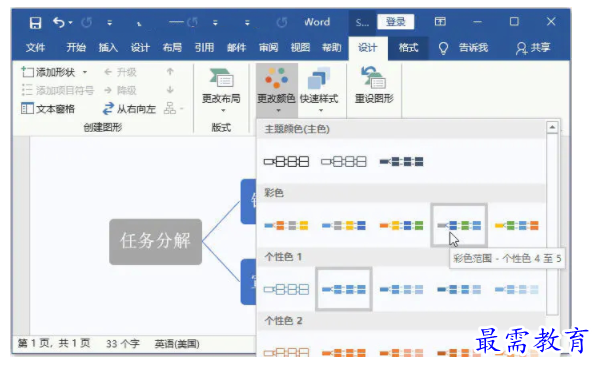This screenshot has height=372, width=597.
Task: Open the 审阅 tab
Action: pyautogui.click(x=268, y=48)
